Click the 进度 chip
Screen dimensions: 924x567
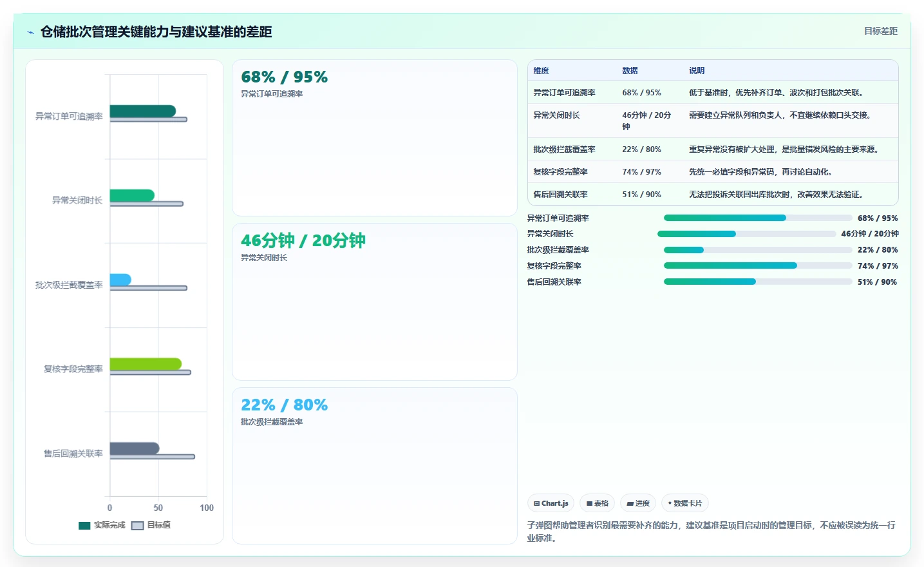click(638, 503)
